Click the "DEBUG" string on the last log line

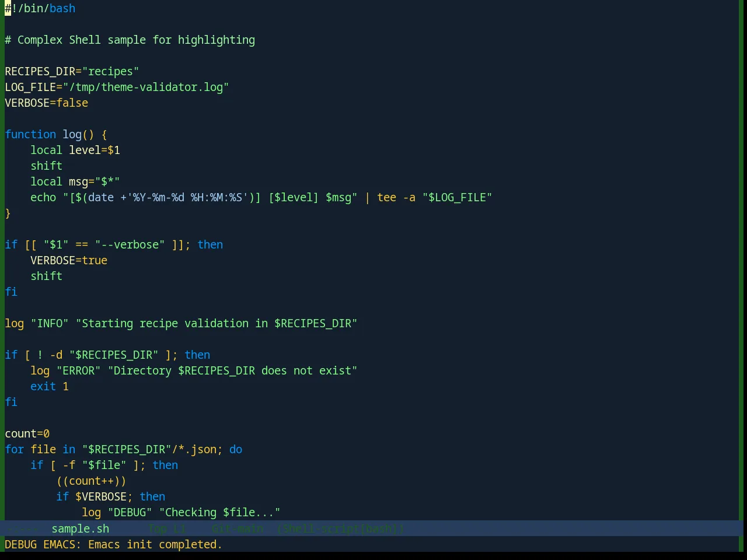point(130,512)
